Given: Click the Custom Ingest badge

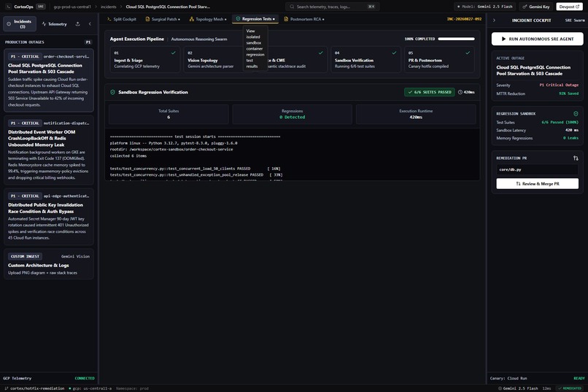Looking at the screenshot, I should pos(25,256).
